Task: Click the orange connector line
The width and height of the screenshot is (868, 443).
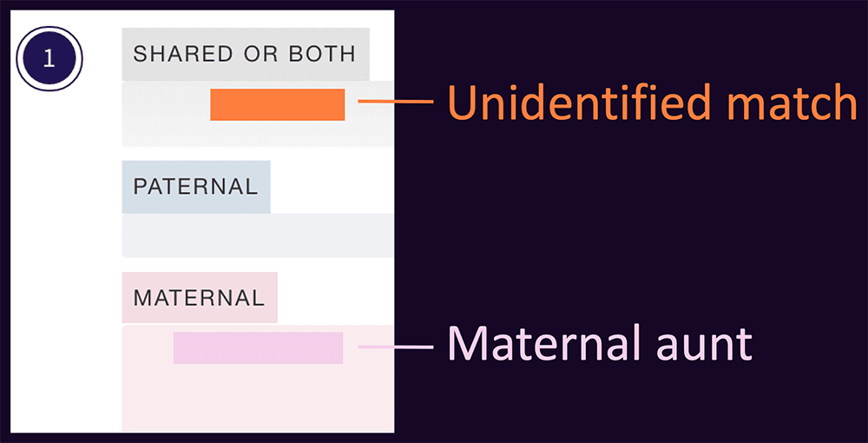Action: pyautogui.click(x=395, y=102)
